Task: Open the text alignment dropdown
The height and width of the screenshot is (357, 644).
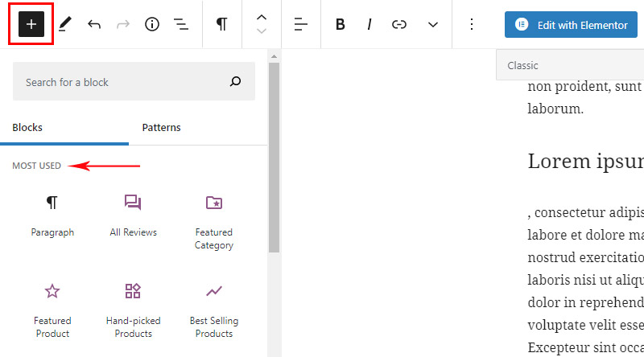Action: [x=301, y=24]
